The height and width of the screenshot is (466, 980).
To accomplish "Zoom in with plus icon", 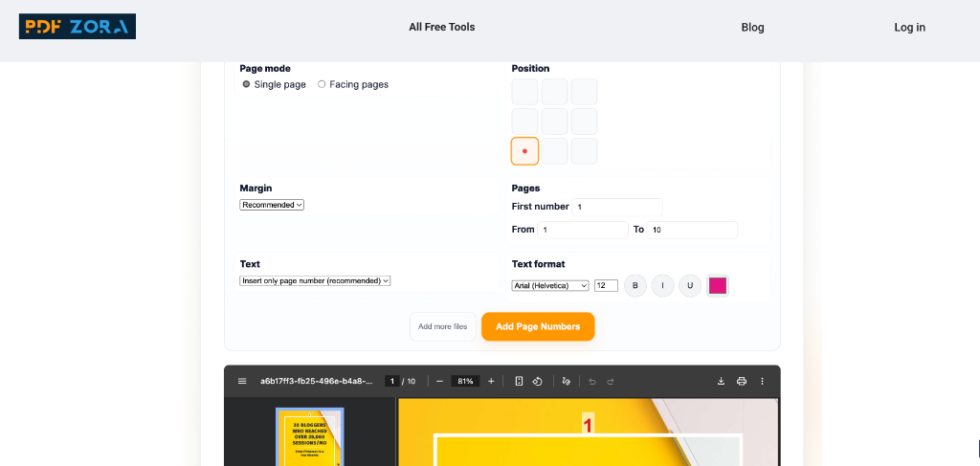I will coord(491,381).
